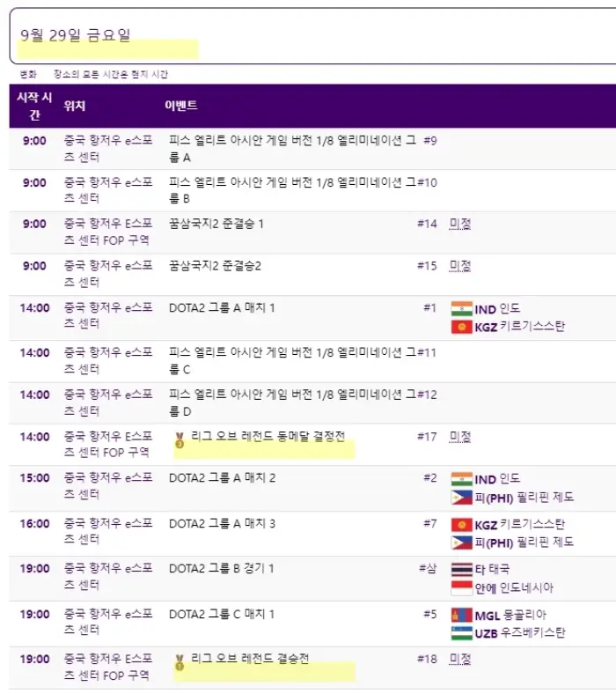Viewport: 616px width, 694px height.
Task: Open 미정 link for match #15
Action: (460, 266)
